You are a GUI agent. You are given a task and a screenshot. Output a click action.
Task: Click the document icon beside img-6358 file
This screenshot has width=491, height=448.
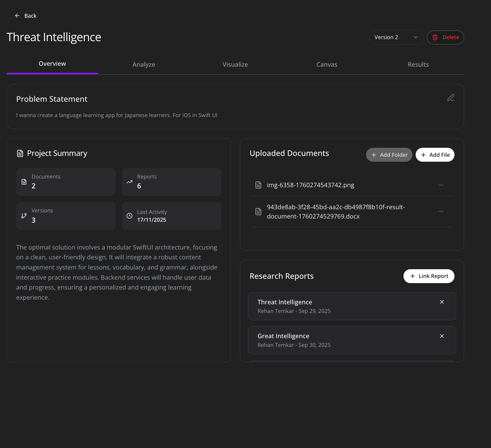point(258,185)
